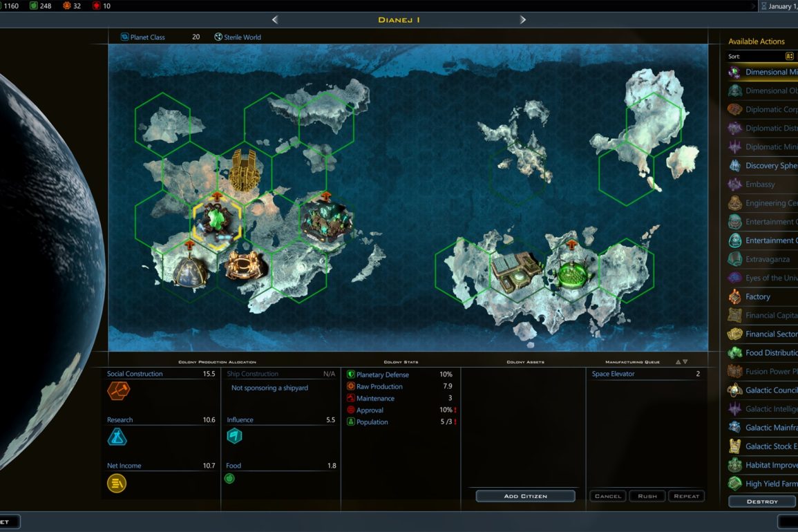Click the Destroy button
This screenshot has width=798, height=532.
pos(762,502)
